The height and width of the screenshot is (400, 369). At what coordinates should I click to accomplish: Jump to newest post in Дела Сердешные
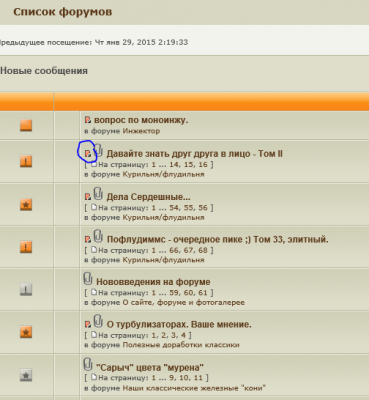coord(88,197)
